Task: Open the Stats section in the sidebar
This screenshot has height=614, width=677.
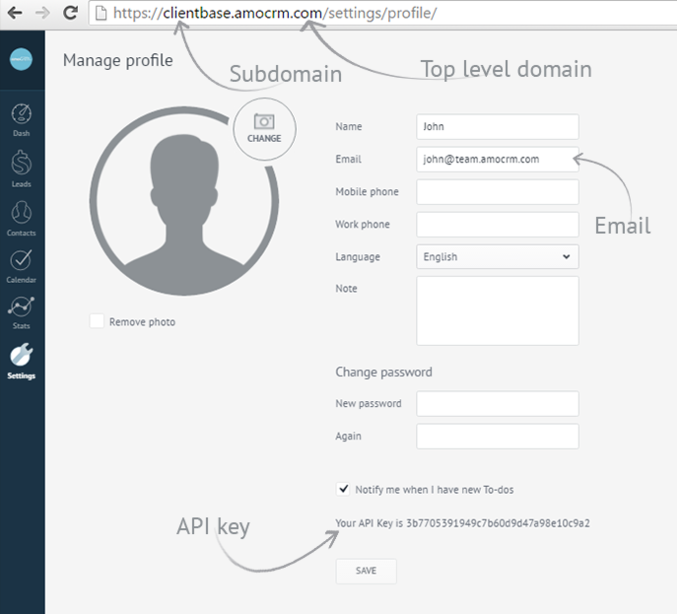Action: (21, 313)
